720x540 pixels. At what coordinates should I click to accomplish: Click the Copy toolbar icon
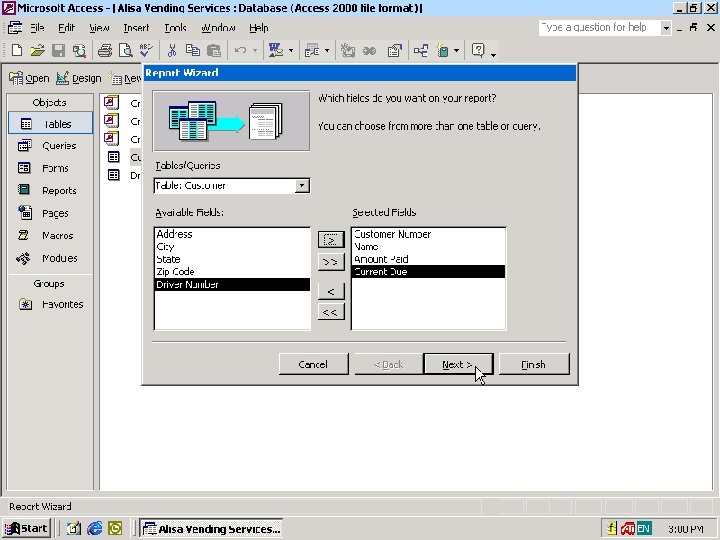(x=193, y=50)
